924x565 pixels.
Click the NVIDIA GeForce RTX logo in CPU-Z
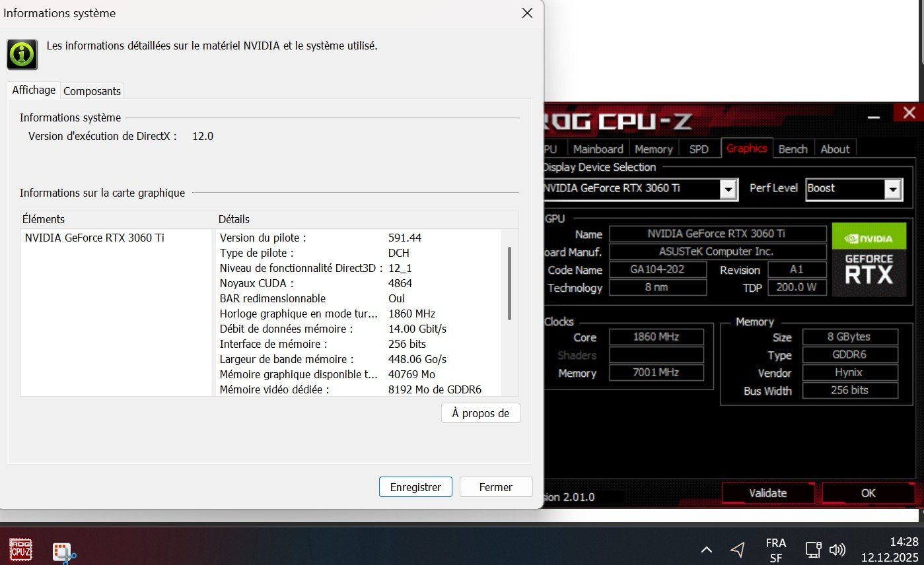[x=869, y=259]
